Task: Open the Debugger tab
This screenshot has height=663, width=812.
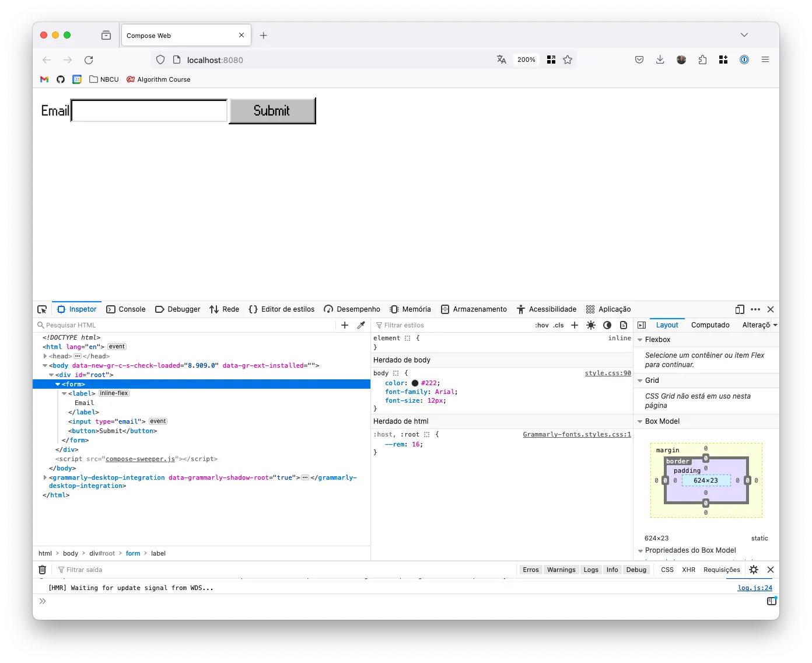Action: tap(178, 309)
